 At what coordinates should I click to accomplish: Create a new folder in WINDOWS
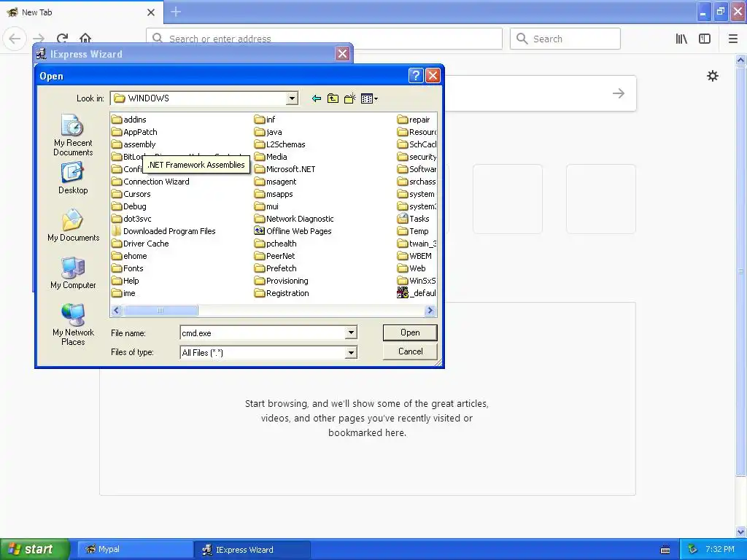[x=350, y=98]
